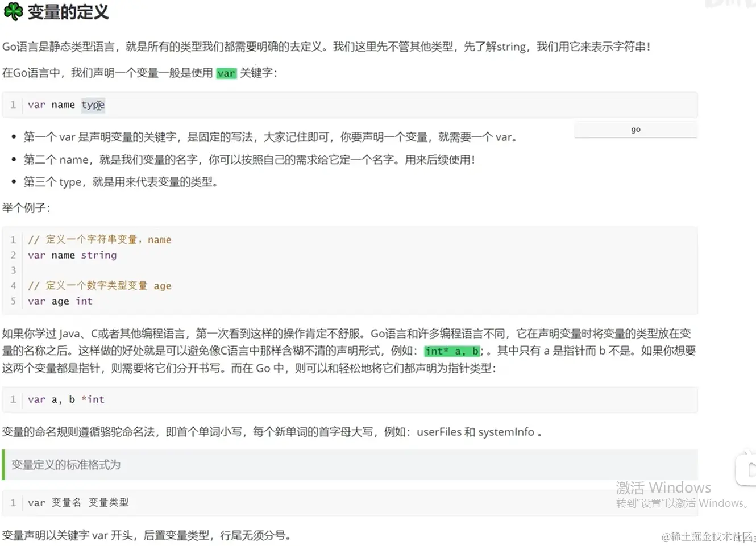Click the first paragraph starting with Go语言是静态类型语言

326,47
